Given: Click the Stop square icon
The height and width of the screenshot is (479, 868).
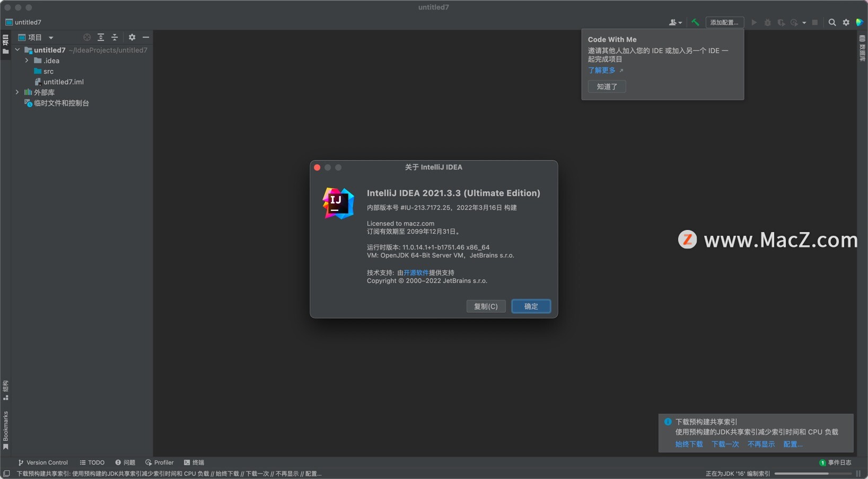Looking at the screenshot, I should pyautogui.click(x=815, y=22).
